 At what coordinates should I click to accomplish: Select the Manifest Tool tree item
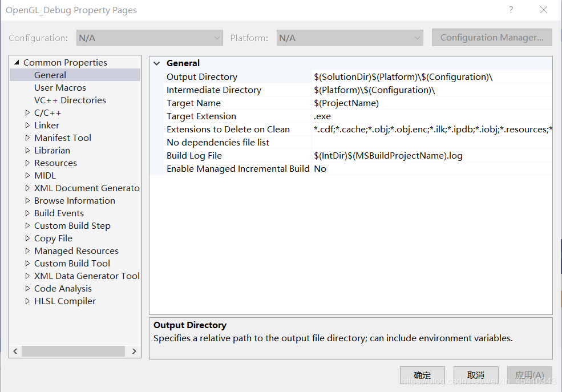[63, 138]
